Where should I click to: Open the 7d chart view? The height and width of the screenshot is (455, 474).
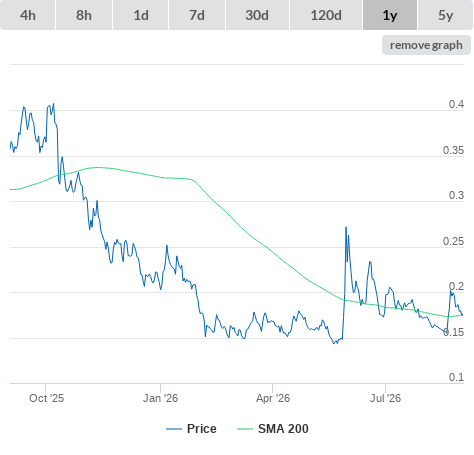click(197, 15)
